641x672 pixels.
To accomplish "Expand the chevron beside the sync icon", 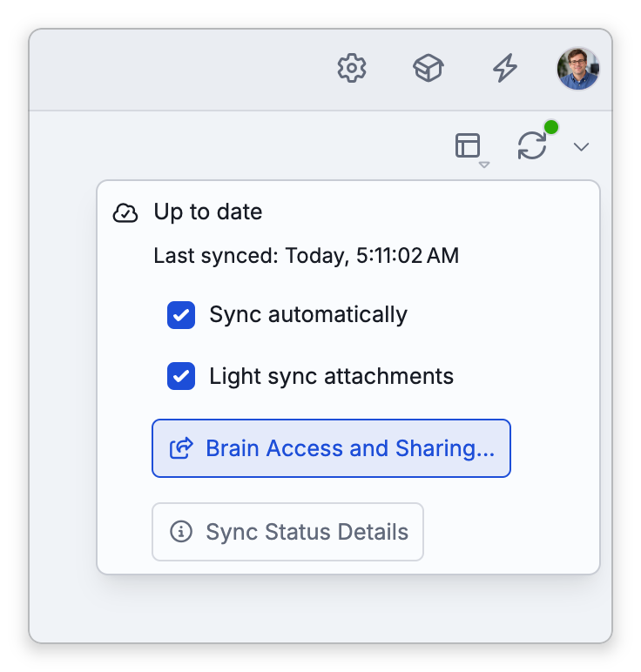I will pyautogui.click(x=581, y=147).
